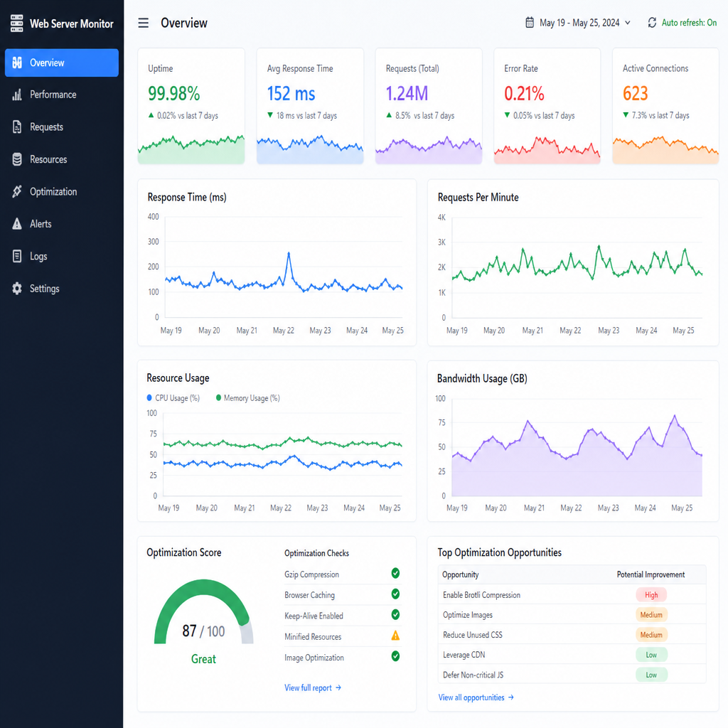
Task: Click the High badge for Brotli Compression
Action: (x=651, y=595)
